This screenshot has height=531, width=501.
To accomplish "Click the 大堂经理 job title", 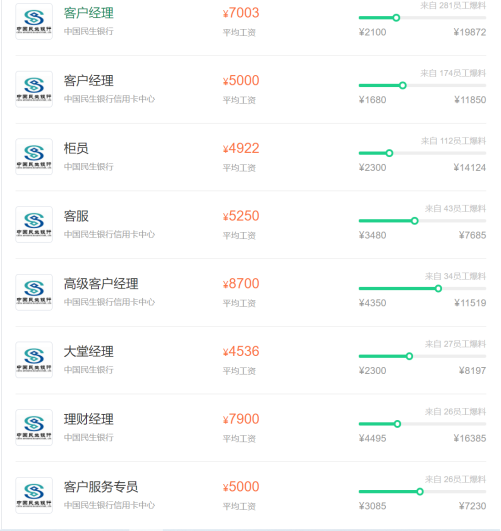I will pos(88,352).
